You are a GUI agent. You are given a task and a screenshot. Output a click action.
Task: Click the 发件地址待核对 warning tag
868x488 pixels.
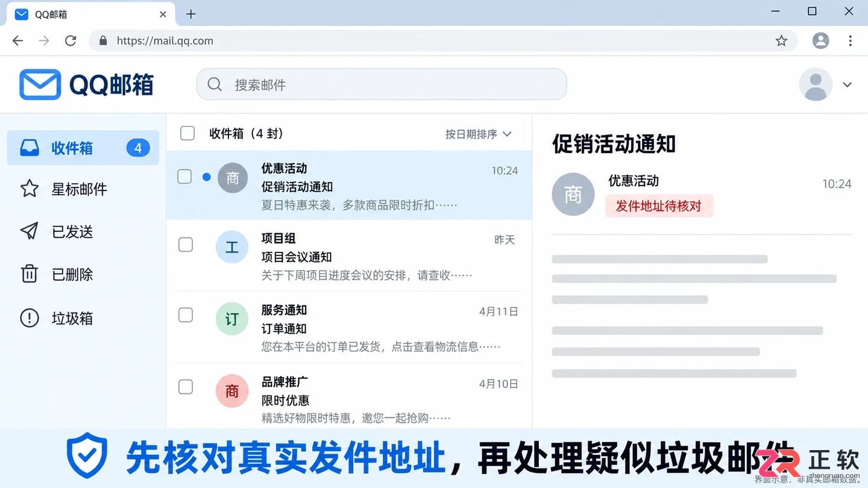659,206
